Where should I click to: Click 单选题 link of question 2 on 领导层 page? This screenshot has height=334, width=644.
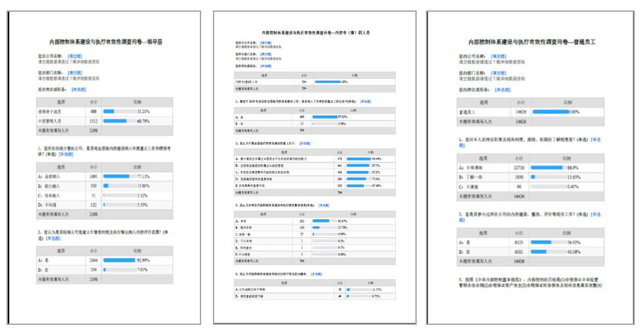[x=54, y=238]
